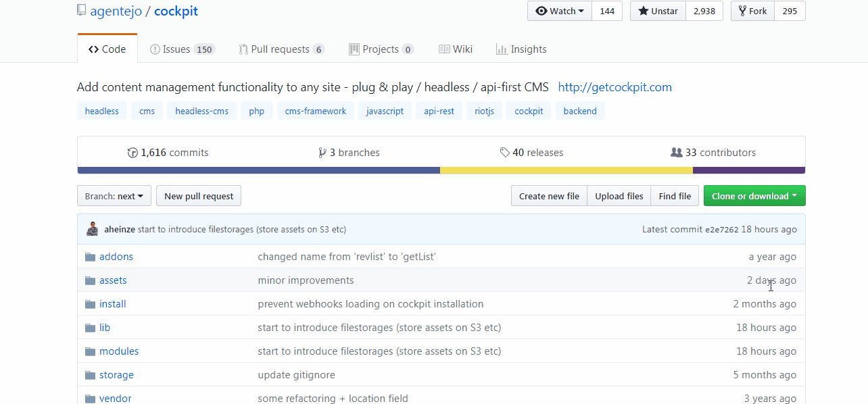Open the modules folder

(x=119, y=351)
